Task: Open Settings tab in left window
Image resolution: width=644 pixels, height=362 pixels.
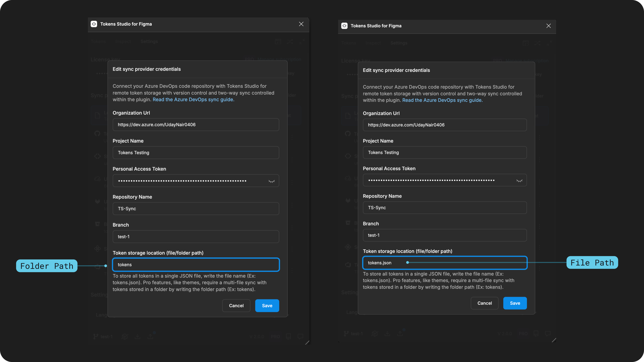Action: tap(149, 41)
